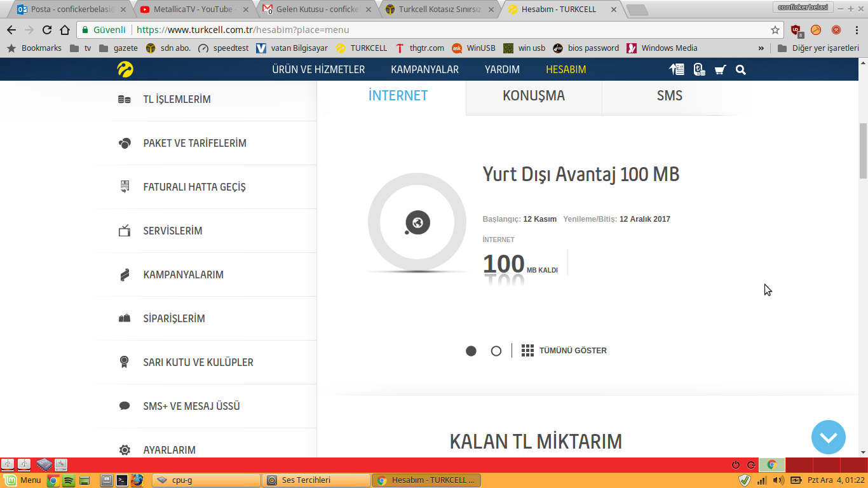Select the first package dot indicator
The width and height of the screenshot is (868, 488).
(471, 351)
